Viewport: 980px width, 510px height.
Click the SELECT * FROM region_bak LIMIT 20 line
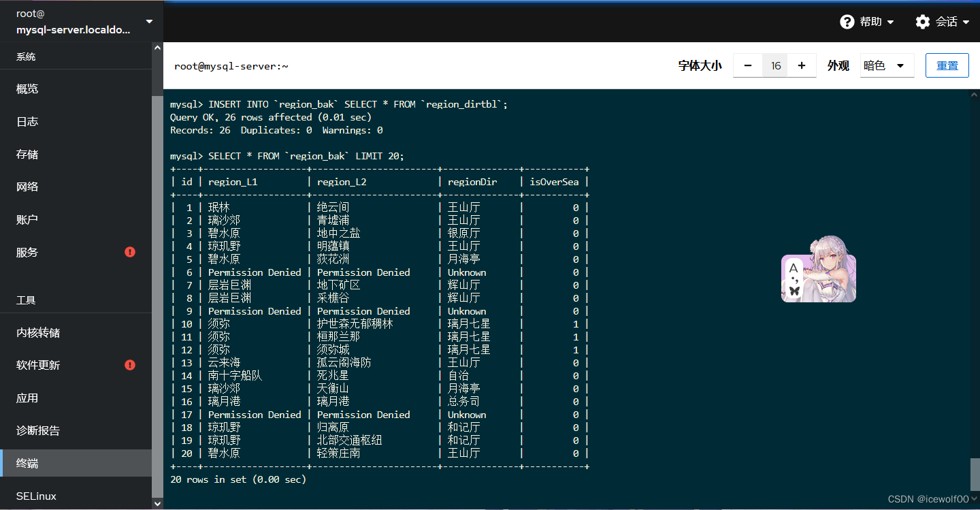click(287, 156)
